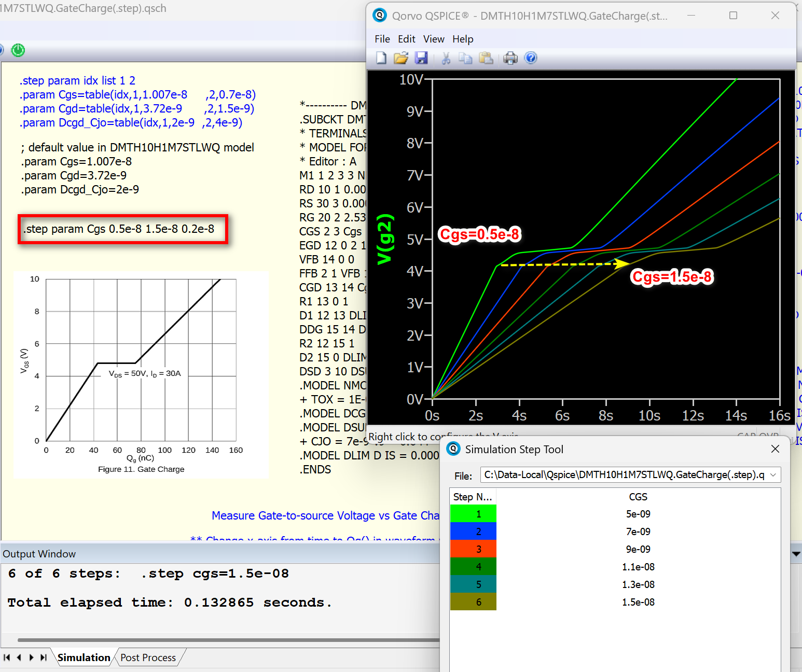Viewport: 802px width, 672px height.
Task: Save waveform using the floppy disk icon
Action: point(421,58)
